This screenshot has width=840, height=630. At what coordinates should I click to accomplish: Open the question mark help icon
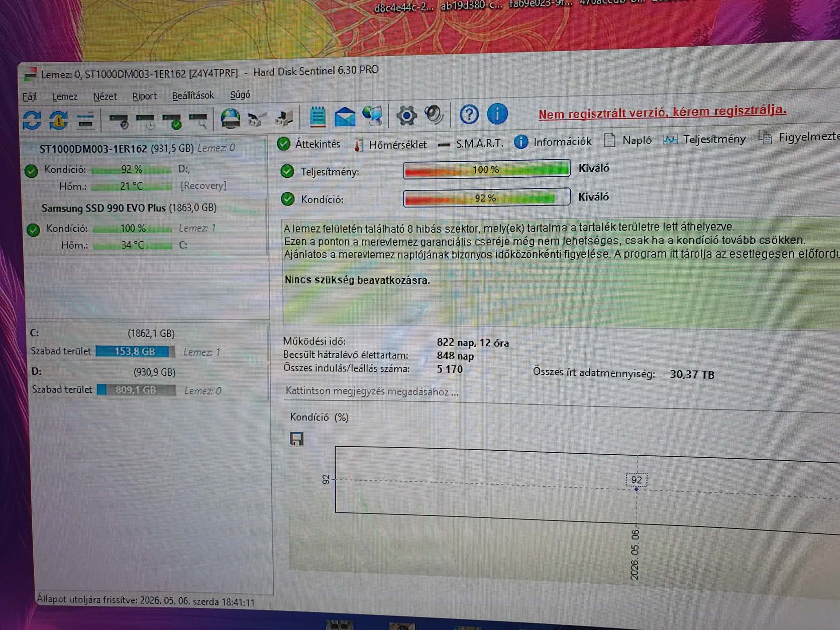(x=469, y=115)
